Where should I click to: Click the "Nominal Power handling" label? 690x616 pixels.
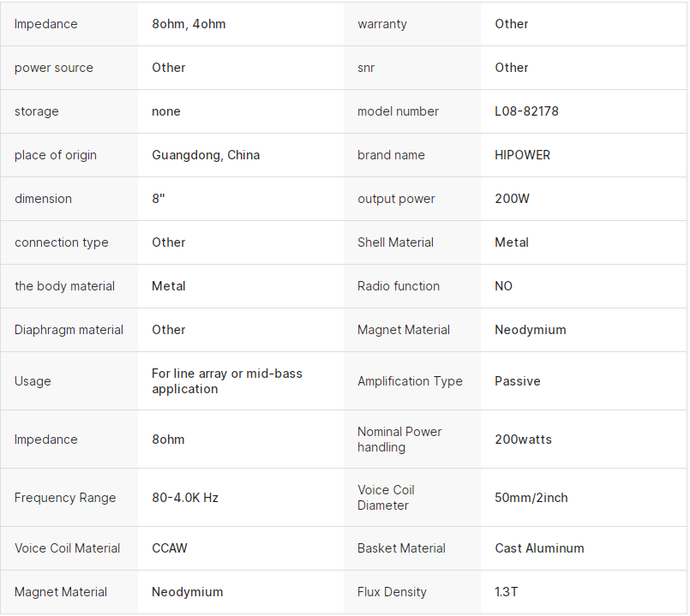tap(399, 440)
